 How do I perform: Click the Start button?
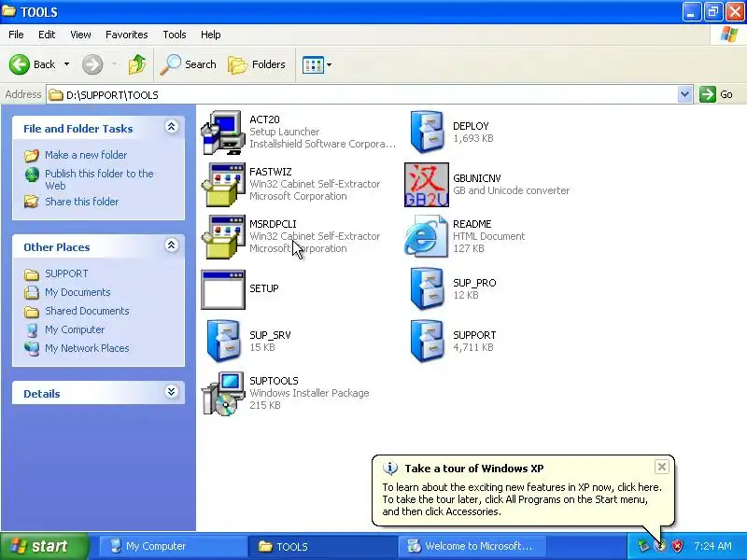(45, 546)
